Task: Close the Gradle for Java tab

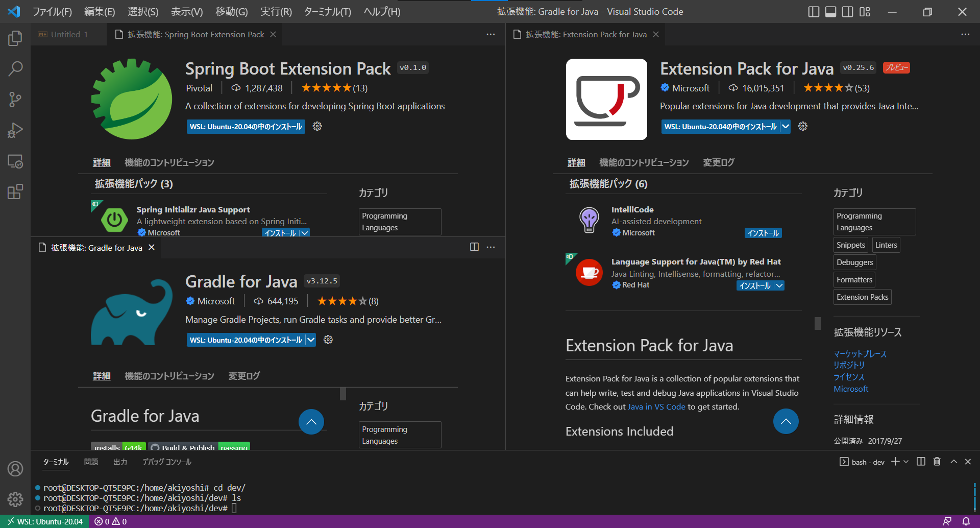Action: pyautogui.click(x=152, y=247)
